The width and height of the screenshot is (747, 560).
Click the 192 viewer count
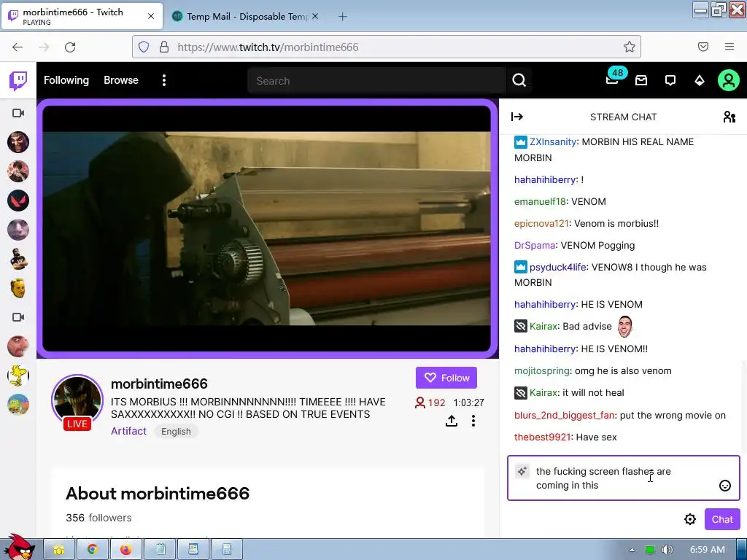coord(430,402)
